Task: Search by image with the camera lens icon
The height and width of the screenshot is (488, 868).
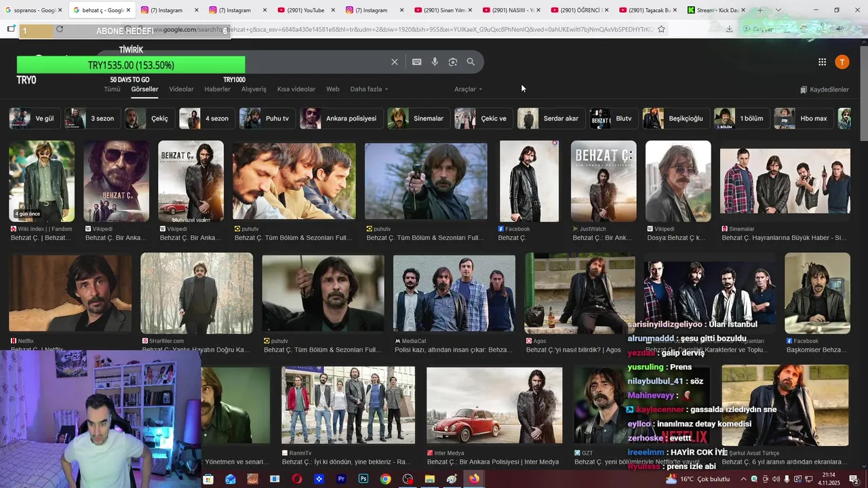Action: [x=453, y=62]
